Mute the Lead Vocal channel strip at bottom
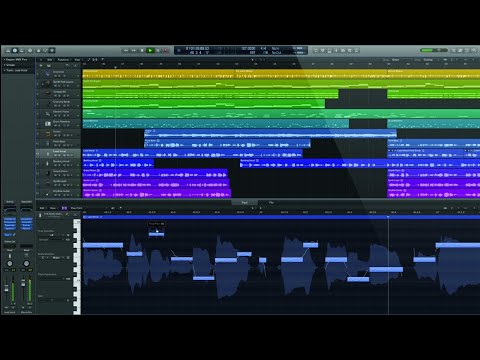The image size is (480, 360). coord(7,307)
